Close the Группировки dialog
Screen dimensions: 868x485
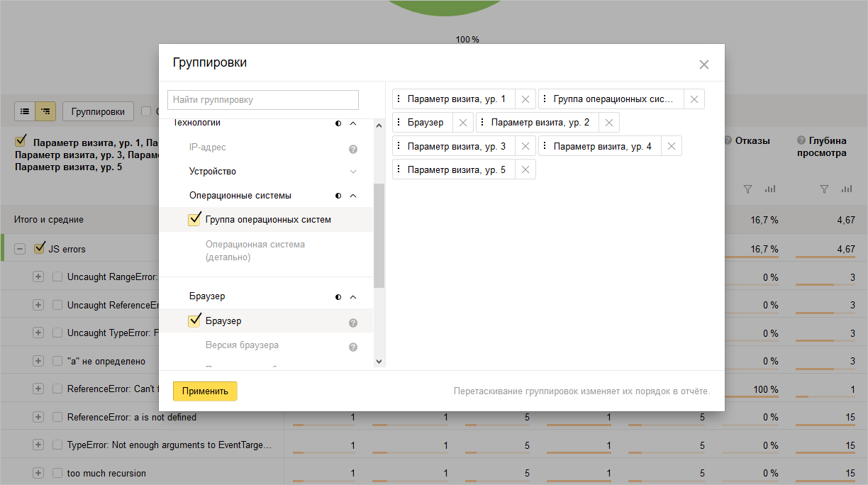[704, 65]
